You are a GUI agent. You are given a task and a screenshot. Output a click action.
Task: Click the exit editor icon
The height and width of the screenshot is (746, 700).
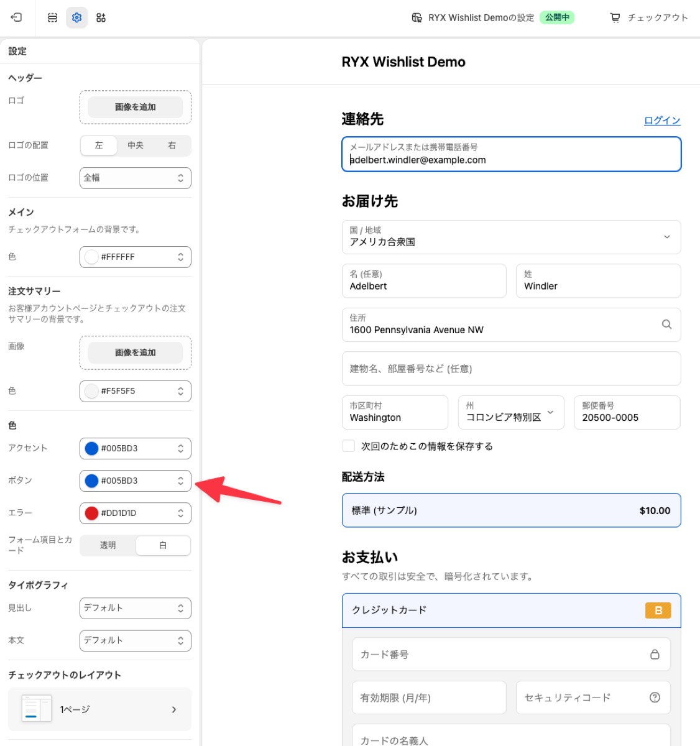pos(16,17)
